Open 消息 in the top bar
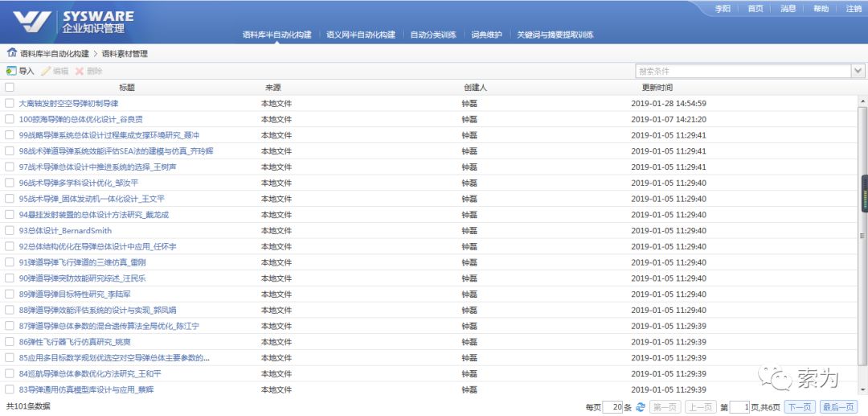This screenshot has width=868, height=416. 788,8
